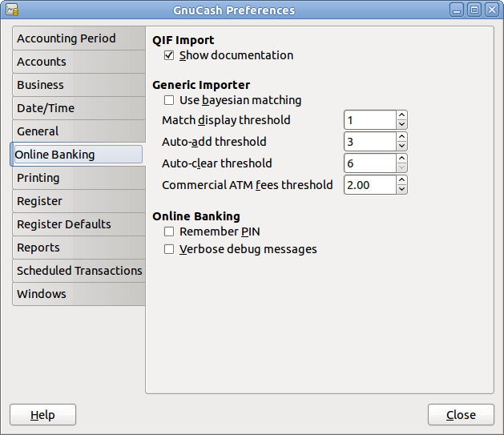Image resolution: width=504 pixels, height=435 pixels.
Task: Click Commercial ATM fees threshold value field
Action: point(370,185)
